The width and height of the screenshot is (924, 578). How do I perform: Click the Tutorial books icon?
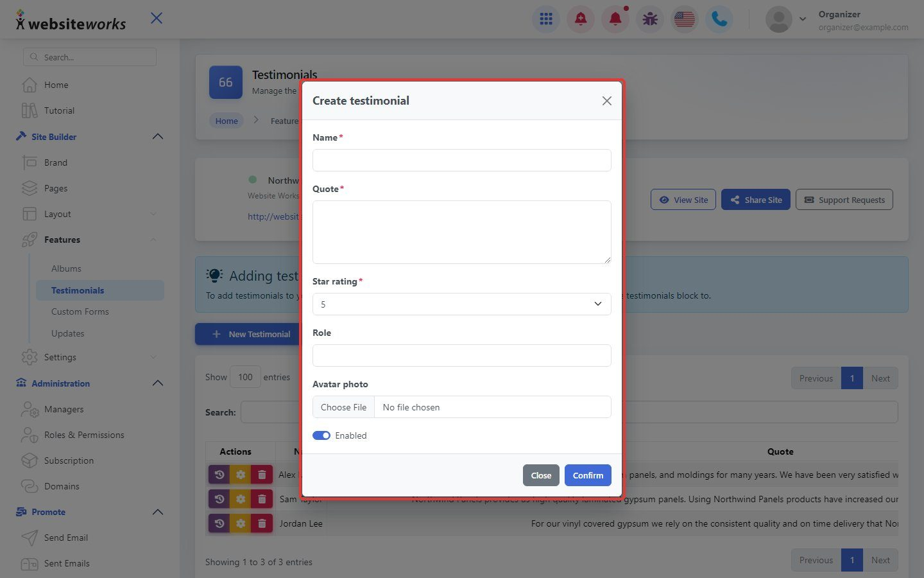pos(29,110)
